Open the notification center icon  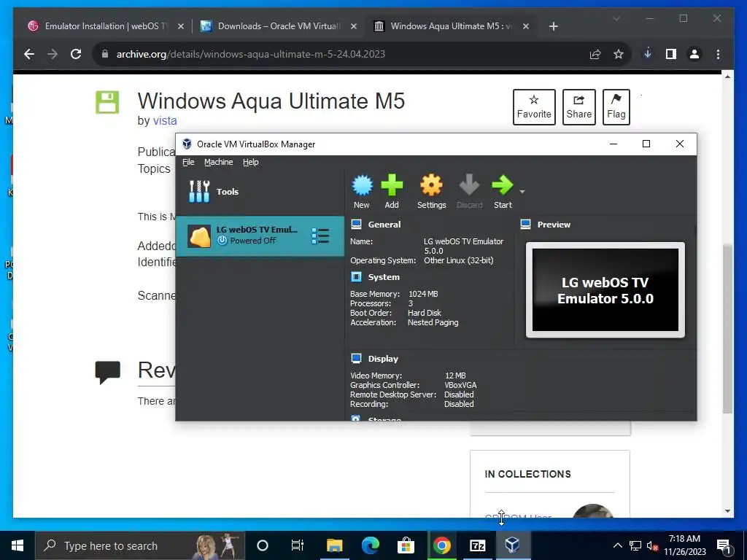(724, 546)
